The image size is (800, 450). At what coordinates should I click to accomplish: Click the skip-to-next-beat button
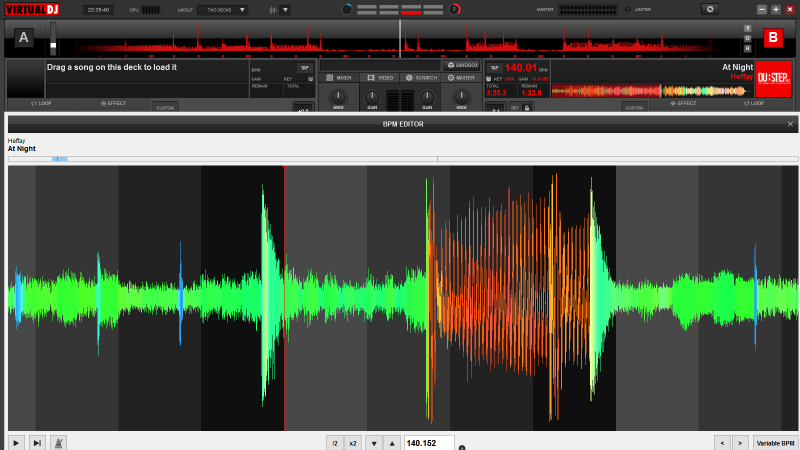37,443
